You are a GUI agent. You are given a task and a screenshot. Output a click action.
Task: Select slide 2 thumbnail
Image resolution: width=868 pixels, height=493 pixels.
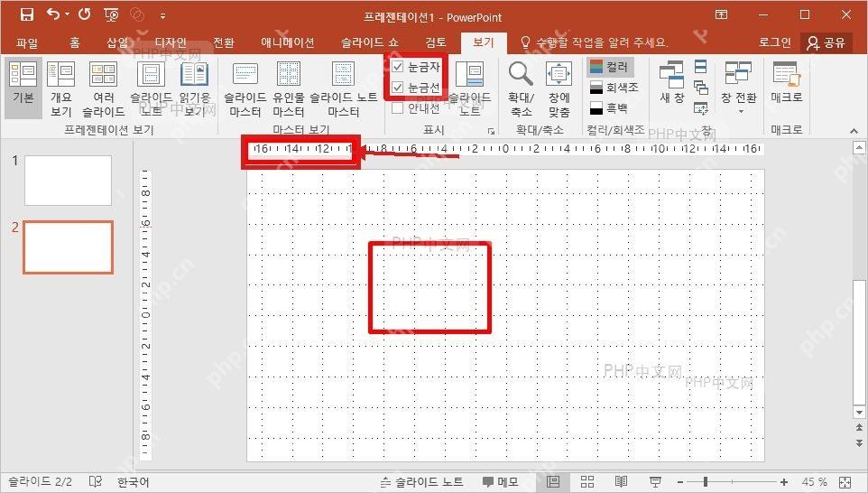[x=68, y=247]
